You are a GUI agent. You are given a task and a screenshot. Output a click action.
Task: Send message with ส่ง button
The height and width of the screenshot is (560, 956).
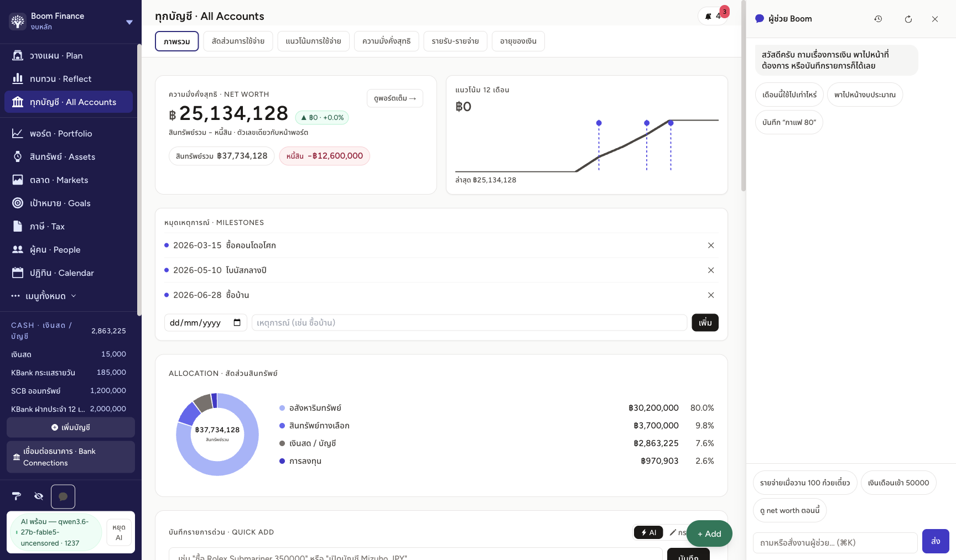tap(936, 541)
